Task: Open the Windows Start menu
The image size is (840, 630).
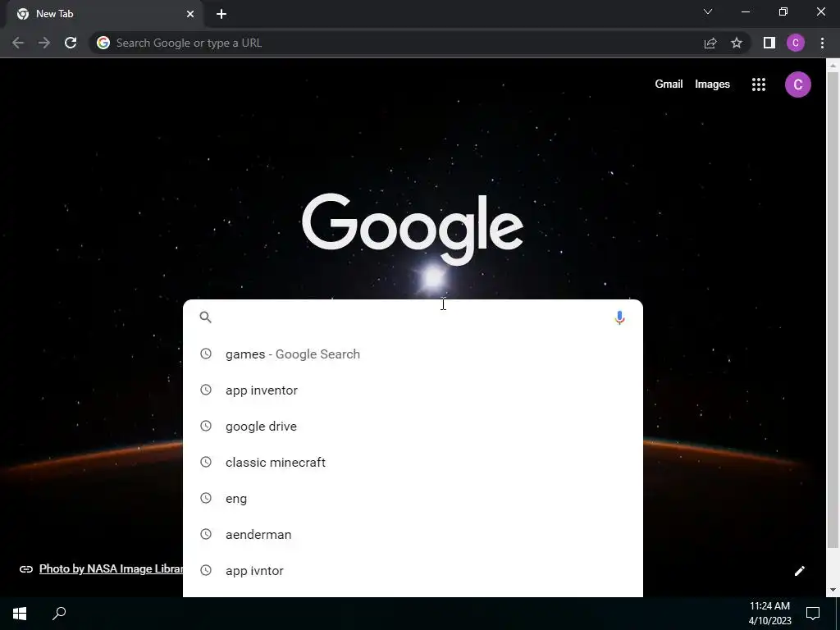Action: coord(20,614)
